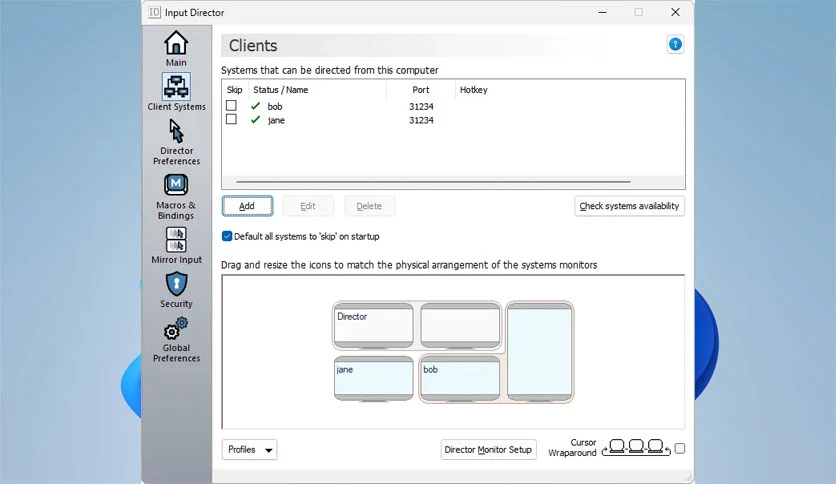Click the green check status for bob
Image resolution: width=836 pixels, height=484 pixels.
click(255, 106)
